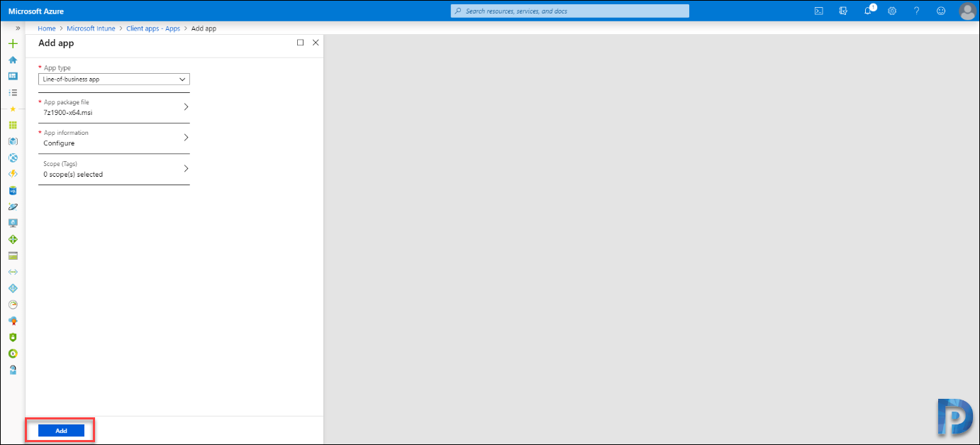
Task: Open All resources green grid icon
Action: click(x=13, y=125)
